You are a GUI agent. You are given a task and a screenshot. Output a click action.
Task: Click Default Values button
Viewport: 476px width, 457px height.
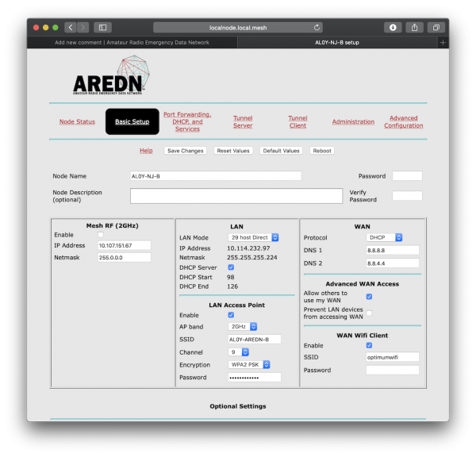(281, 151)
